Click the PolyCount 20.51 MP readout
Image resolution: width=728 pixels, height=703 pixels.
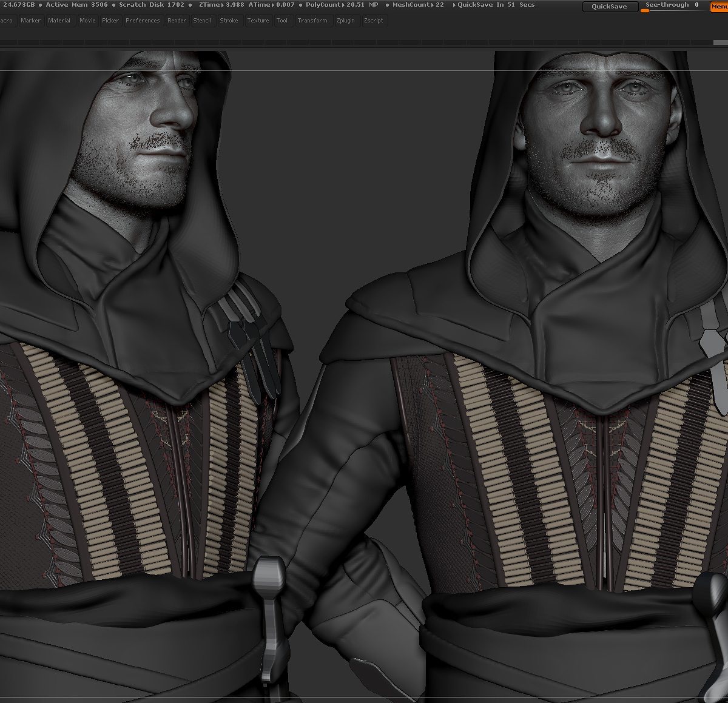[x=342, y=5]
